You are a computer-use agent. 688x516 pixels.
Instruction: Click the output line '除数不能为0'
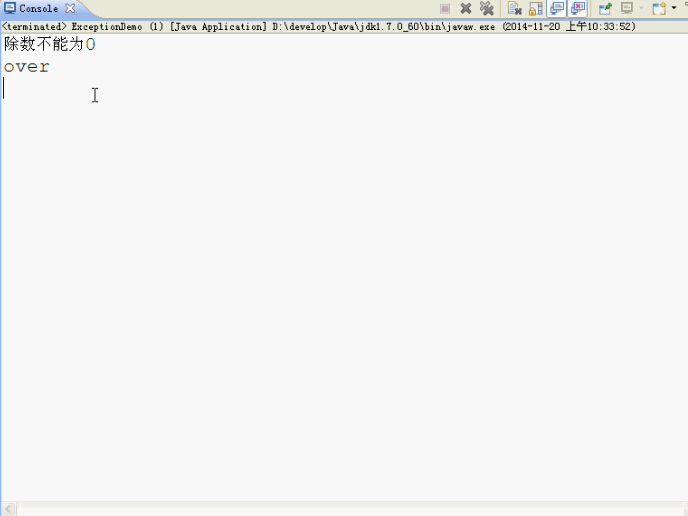(50, 44)
